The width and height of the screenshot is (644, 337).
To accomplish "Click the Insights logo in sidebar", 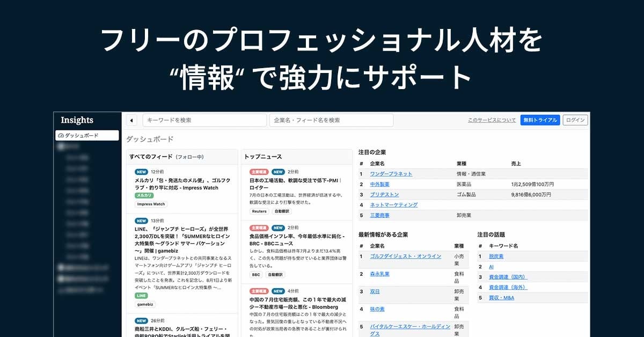I will pos(77,120).
